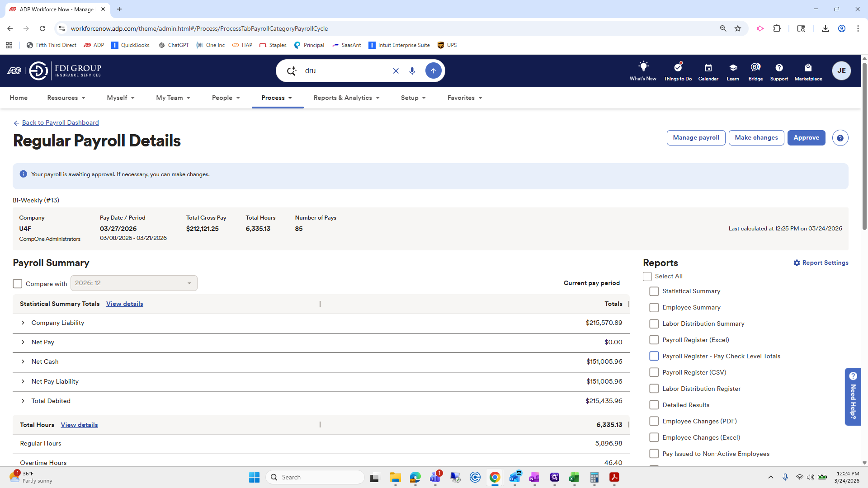The image size is (868, 488).
Task: Open the Reports & Analytics menu
Action: click(x=346, y=98)
